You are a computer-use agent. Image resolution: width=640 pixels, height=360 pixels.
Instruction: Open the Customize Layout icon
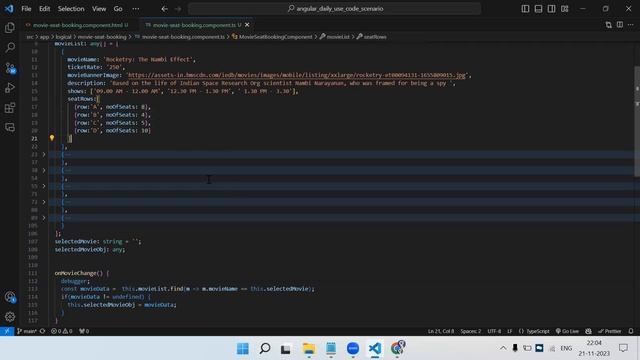click(x=564, y=9)
